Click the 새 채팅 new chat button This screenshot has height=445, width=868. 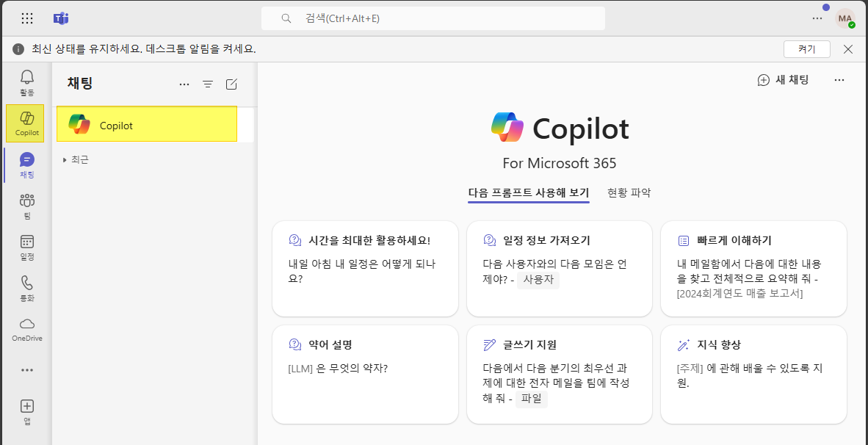[x=783, y=80]
